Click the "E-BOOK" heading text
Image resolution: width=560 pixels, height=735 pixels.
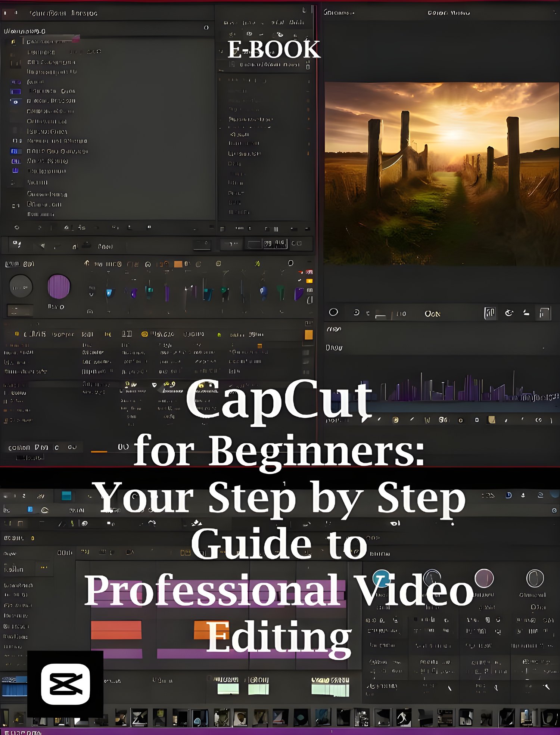point(274,50)
